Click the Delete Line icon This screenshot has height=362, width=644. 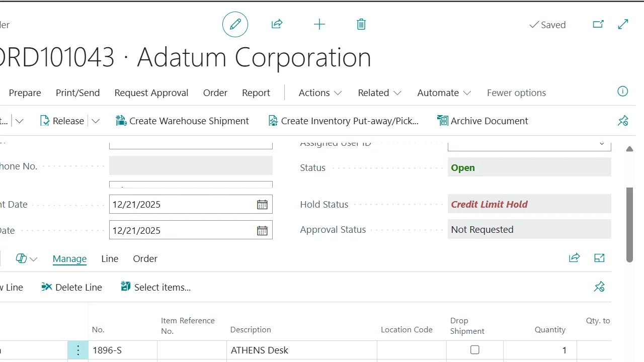point(47,287)
